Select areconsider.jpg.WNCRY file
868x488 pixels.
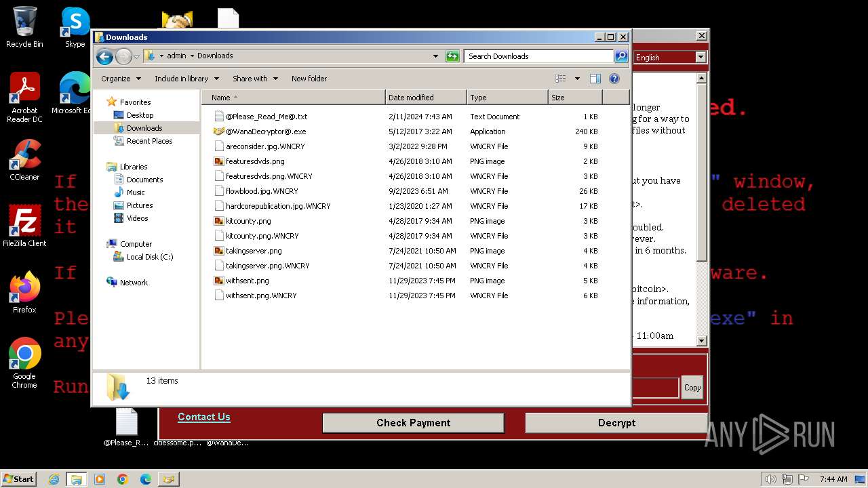coord(265,146)
